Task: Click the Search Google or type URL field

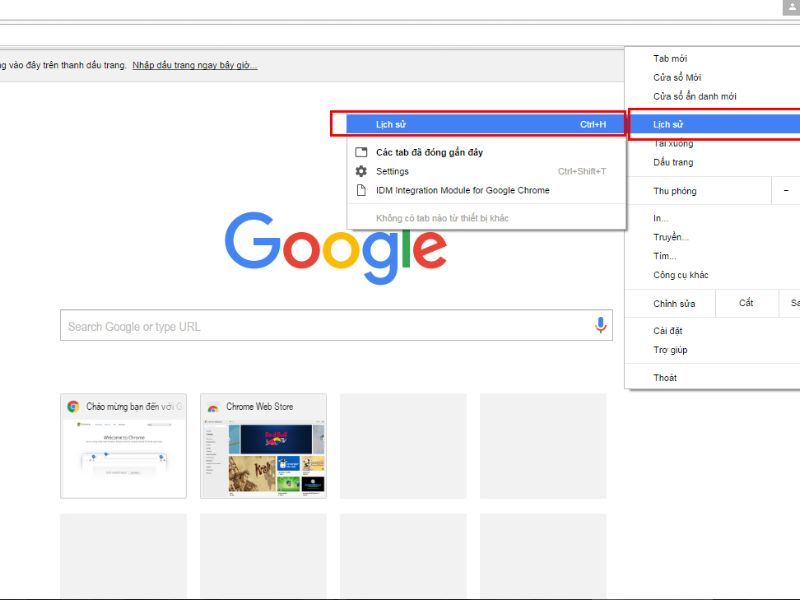Action: (300, 325)
